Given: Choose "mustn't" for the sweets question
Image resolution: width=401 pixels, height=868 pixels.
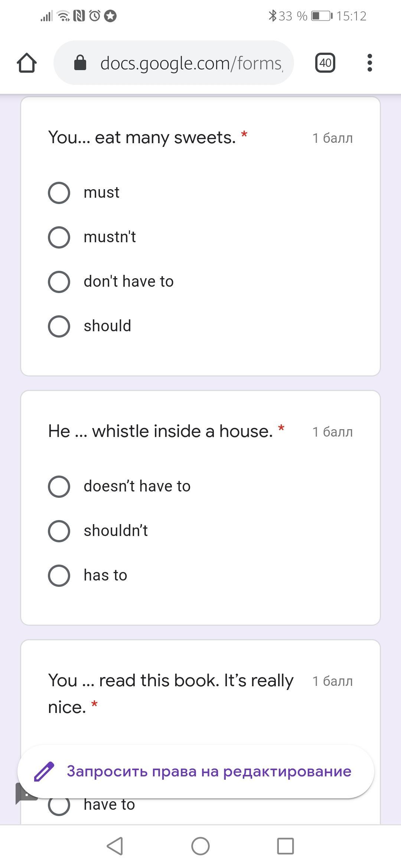Looking at the screenshot, I should pos(59,237).
